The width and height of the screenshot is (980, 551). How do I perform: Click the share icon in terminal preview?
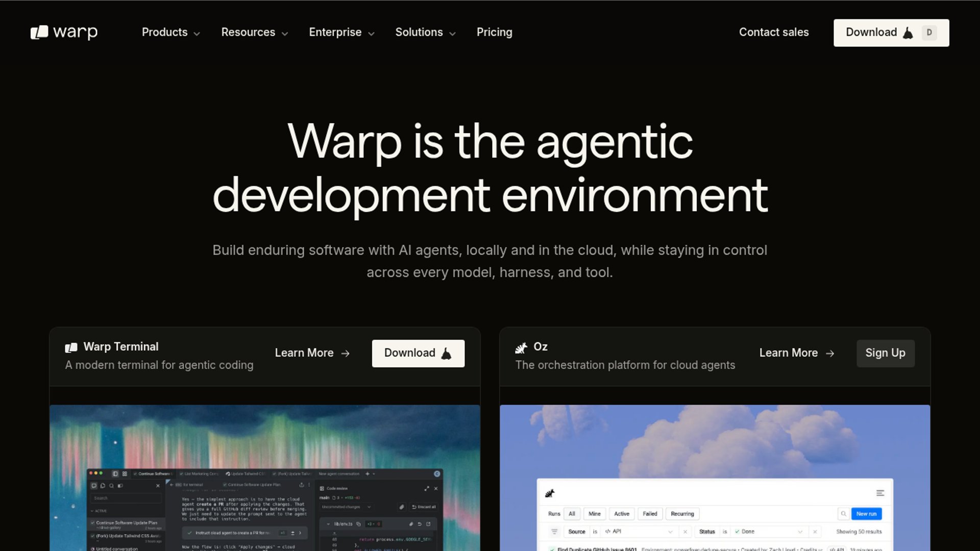[x=302, y=485]
